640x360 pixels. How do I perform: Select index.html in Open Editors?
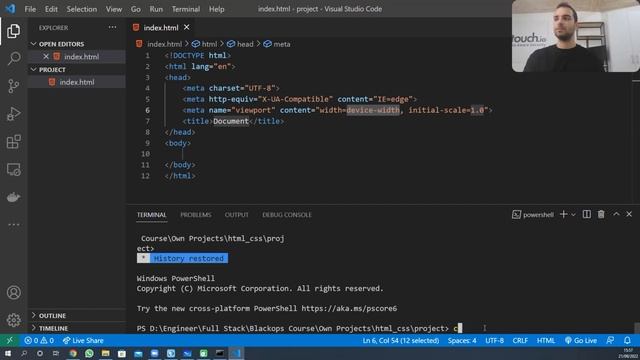click(77, 56)
